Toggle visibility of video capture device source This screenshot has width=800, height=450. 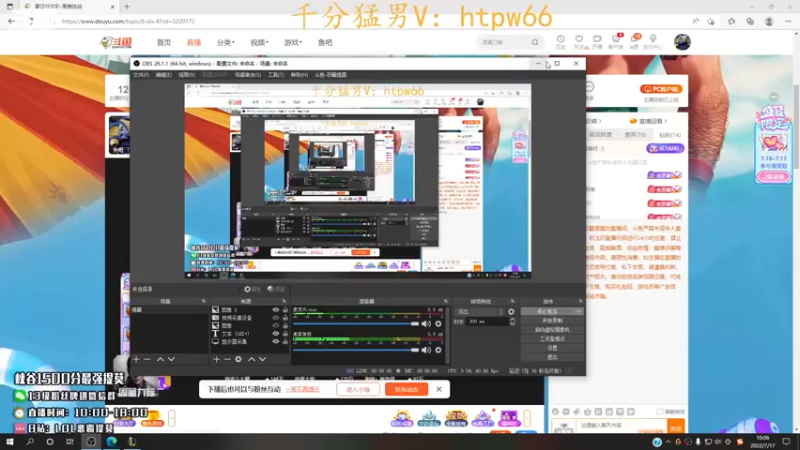click(276, 317)
